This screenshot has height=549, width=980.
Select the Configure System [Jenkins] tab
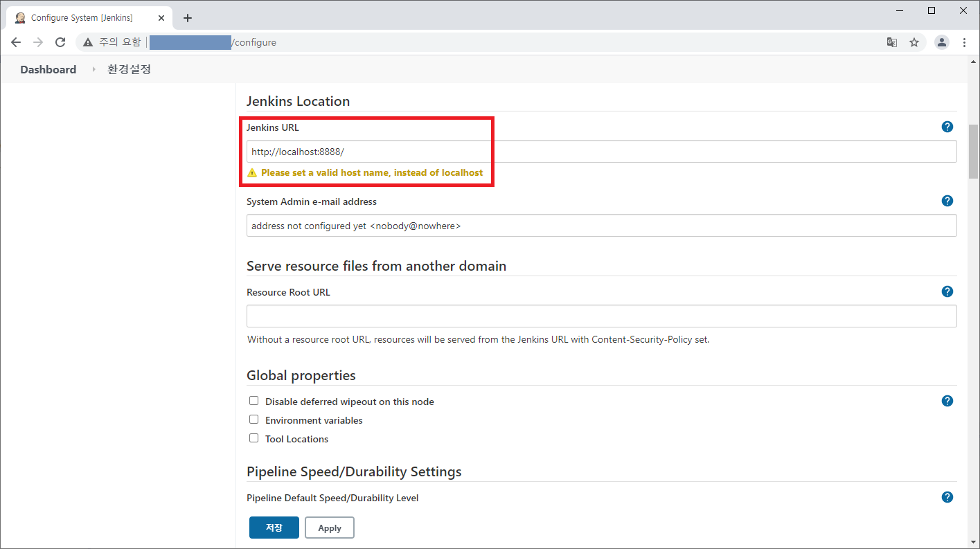pos(89,18)
